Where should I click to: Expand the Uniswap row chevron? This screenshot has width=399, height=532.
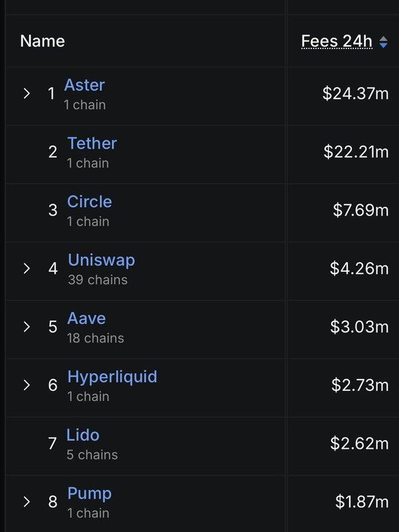point(27,269)
